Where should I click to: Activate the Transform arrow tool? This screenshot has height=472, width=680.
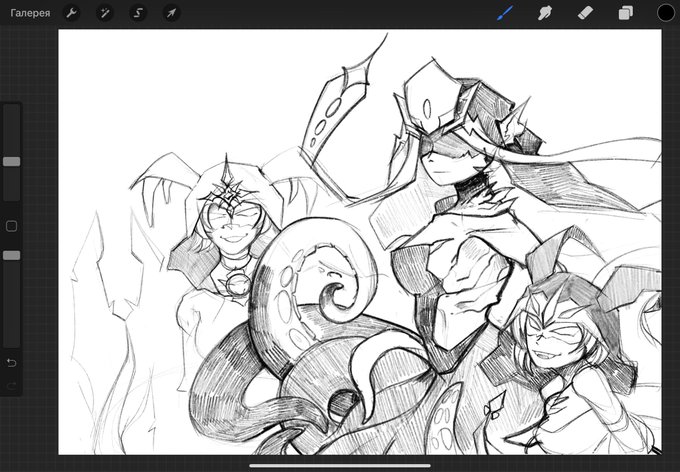(171, 13)
